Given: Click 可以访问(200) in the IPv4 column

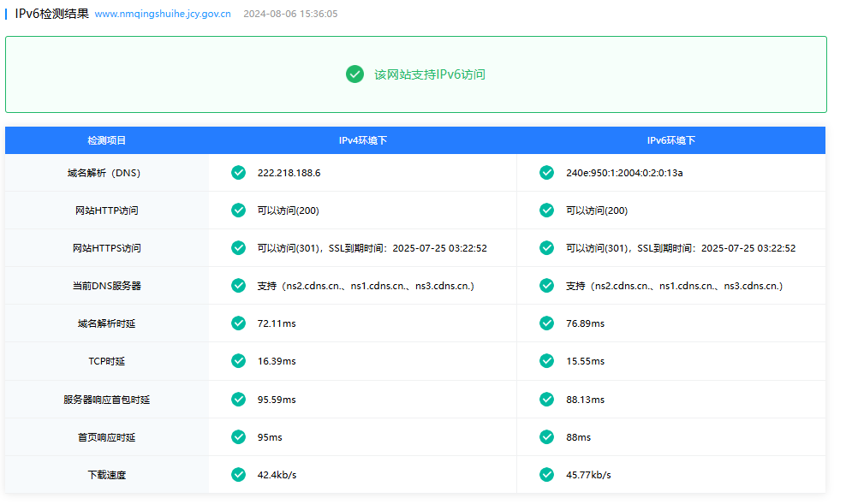Looking at the screenshot, I should (288, 210).
